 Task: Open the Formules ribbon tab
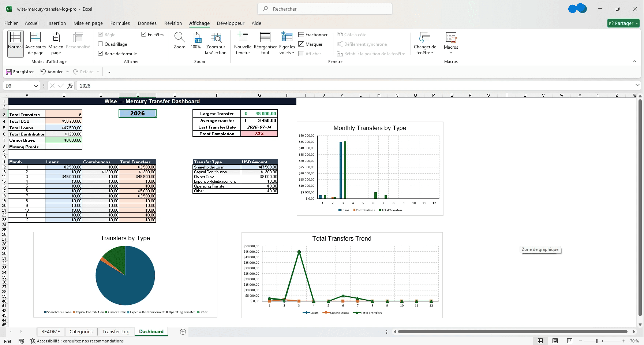tap(120, 23)
